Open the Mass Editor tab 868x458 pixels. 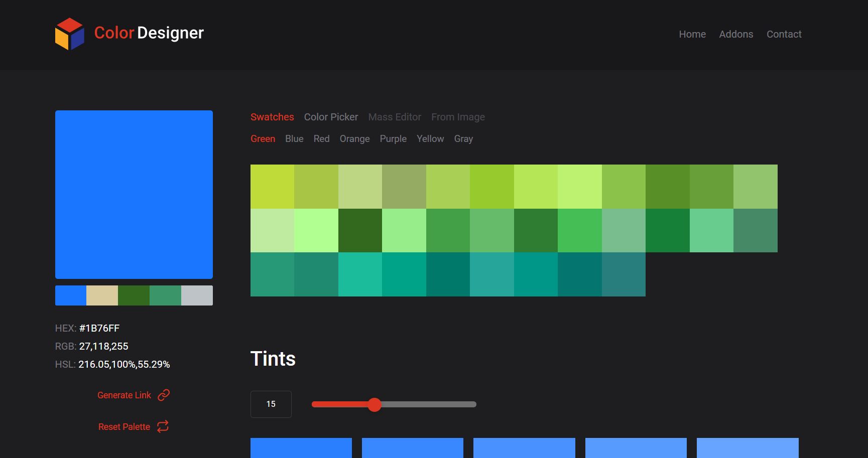pos(395,117)
